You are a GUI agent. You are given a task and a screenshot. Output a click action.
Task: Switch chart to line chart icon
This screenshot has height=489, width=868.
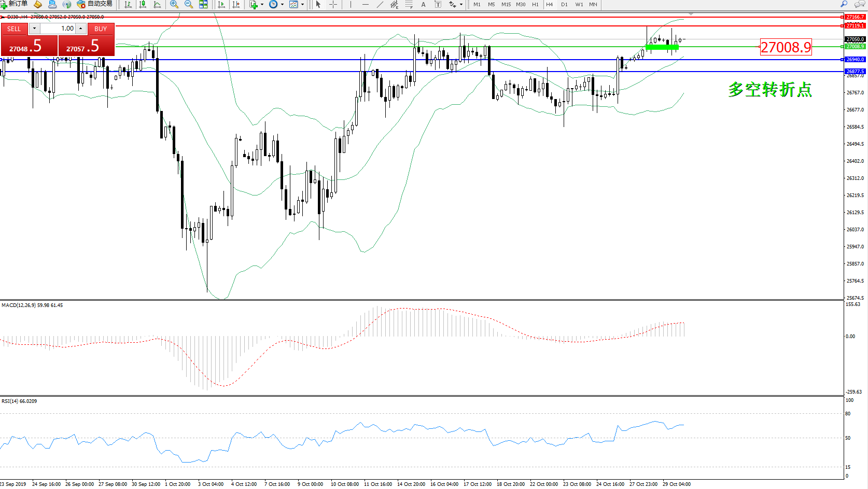[x=157, y=4]
